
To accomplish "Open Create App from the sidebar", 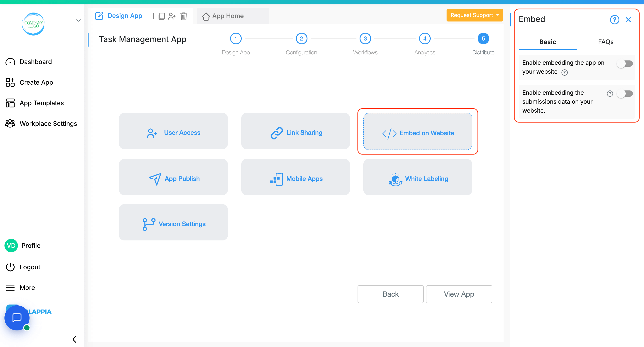I will tap(36, 82).
